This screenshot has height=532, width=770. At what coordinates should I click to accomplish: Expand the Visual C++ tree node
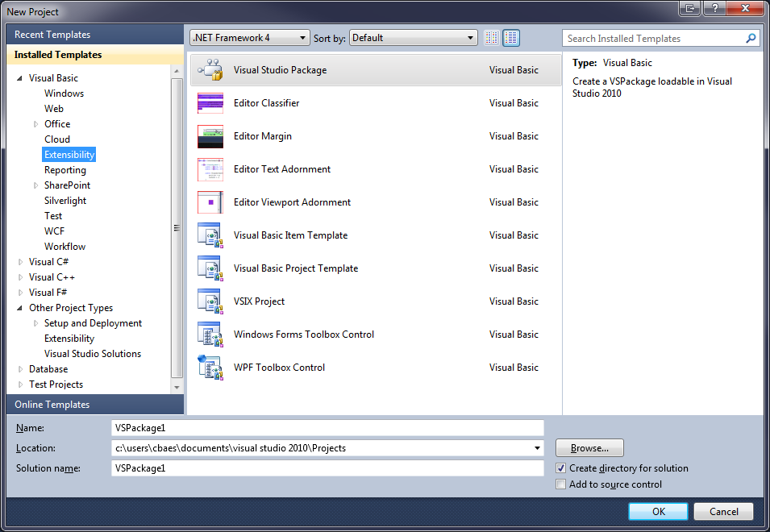20,277
